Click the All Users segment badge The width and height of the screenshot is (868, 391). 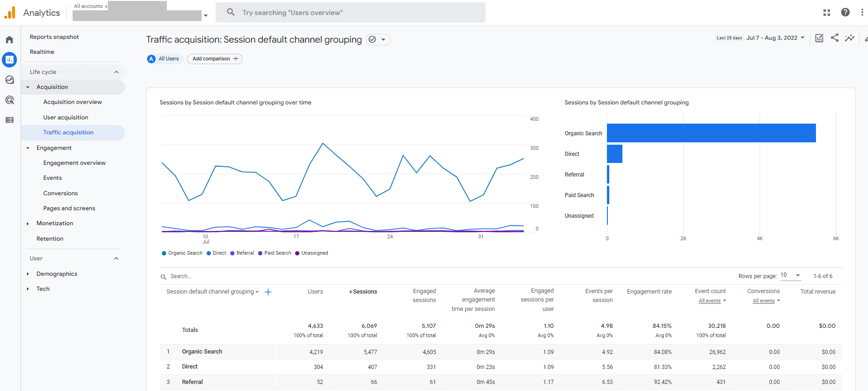coord(164,59)
